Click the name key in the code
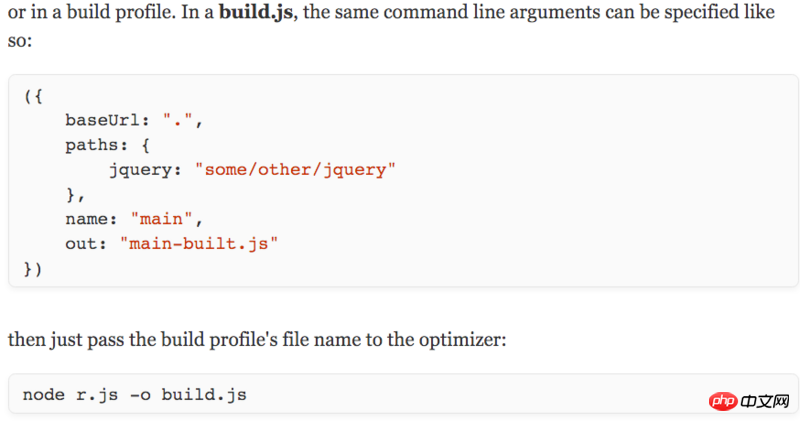 click(x=87, y=218)
